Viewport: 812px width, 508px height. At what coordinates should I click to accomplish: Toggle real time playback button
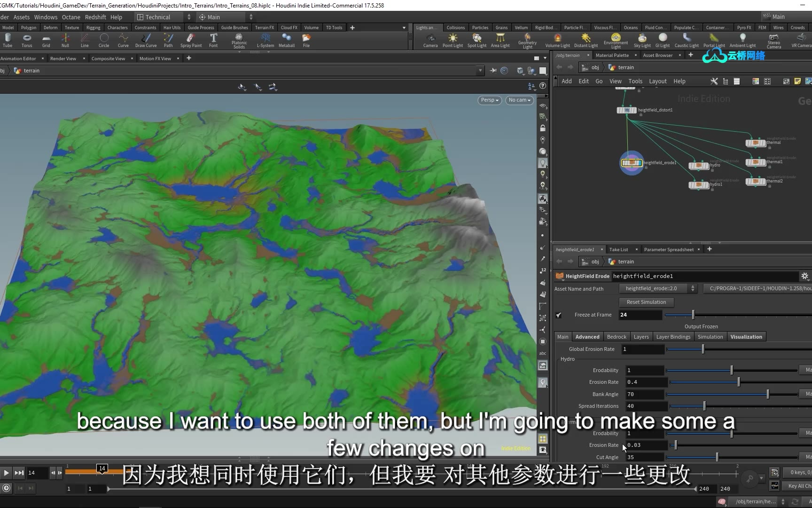(6, 488)
